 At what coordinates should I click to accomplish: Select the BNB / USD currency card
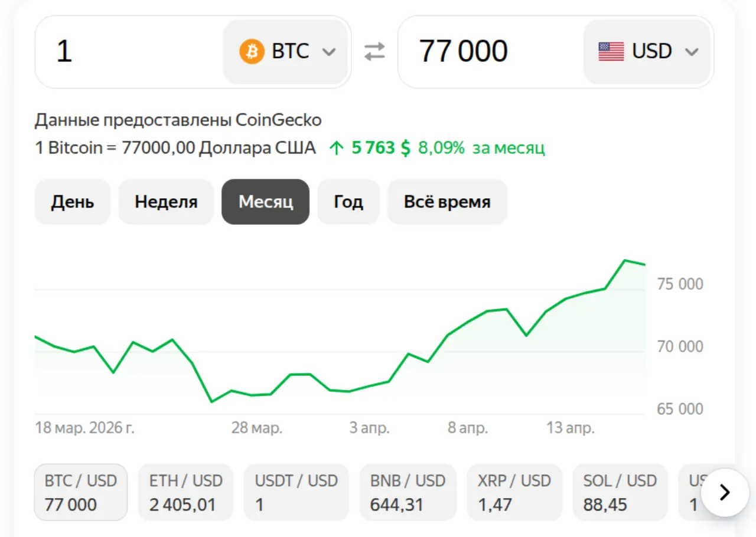[x=408, y=492]
